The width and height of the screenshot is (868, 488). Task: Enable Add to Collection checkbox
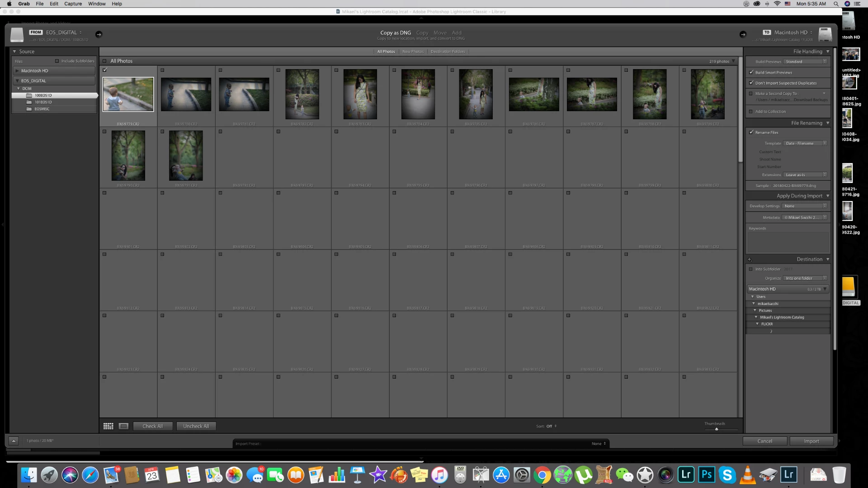[x=751, y=112]
